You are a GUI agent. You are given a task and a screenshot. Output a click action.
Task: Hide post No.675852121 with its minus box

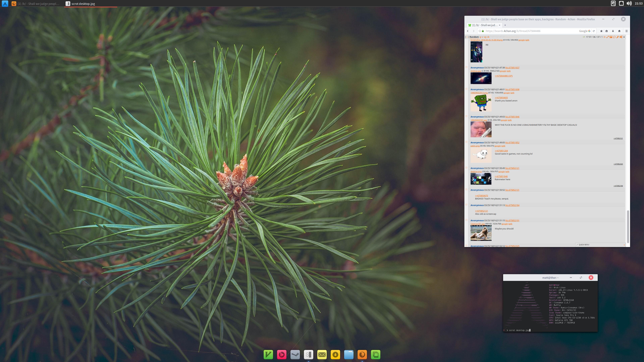tap(466, 168)
